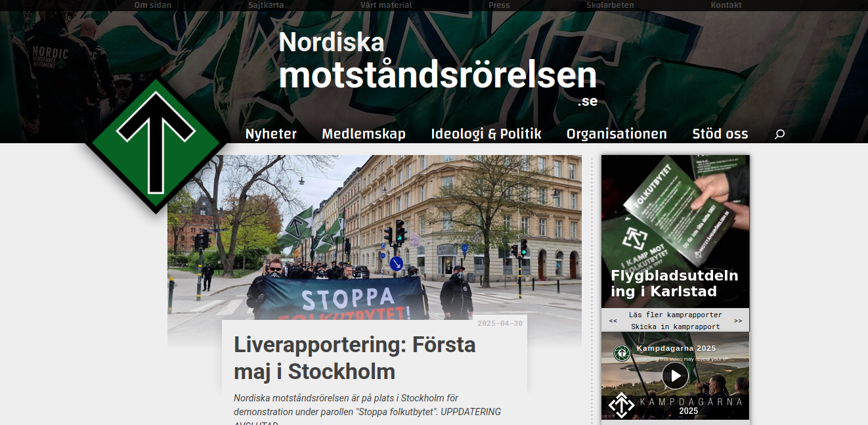Click 'Läs fler kamprapporter' link

pyautogui.click(x=675, y=315)
